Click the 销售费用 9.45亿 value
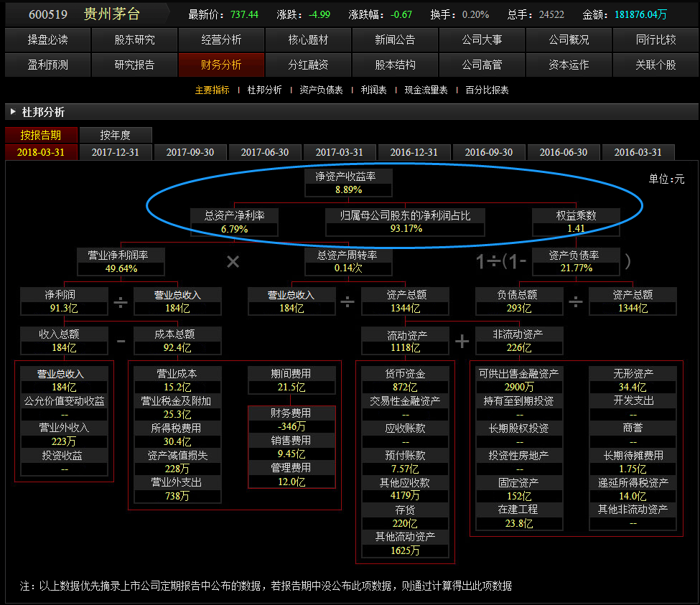This screenshot has width=700, height=605. point(291,454)
